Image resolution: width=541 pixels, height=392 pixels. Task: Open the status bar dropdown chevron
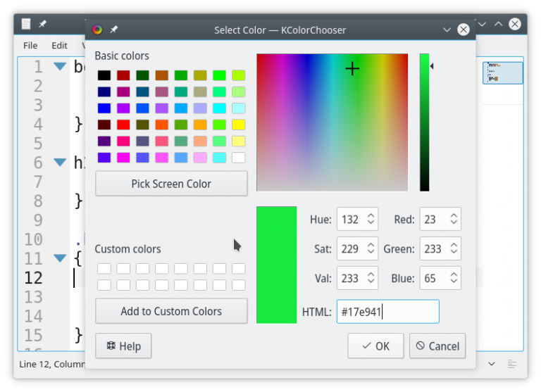coord(492,364)
